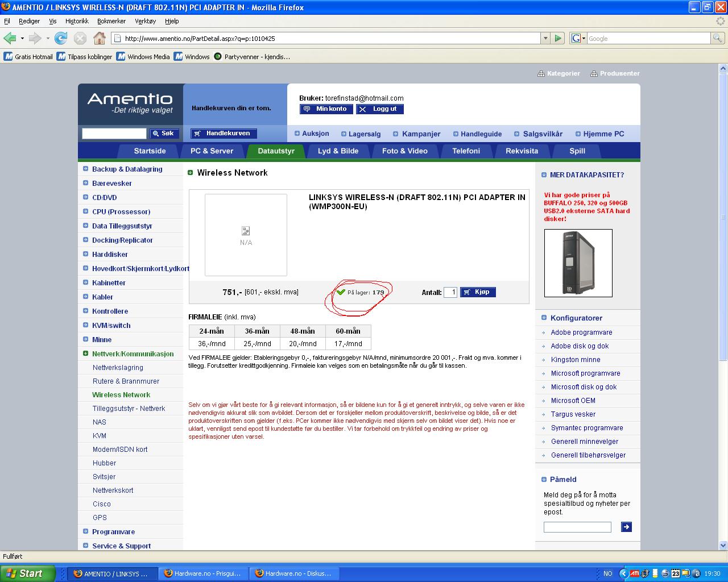Switch to Hardware.no Prisguide taskbar window
Screen dimensions: 728x582
[202, 573]
